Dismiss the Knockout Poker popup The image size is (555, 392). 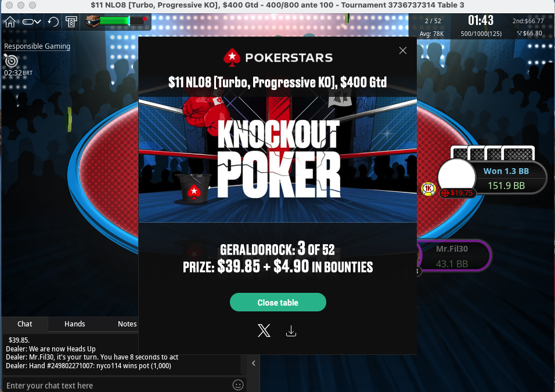pyautogui.click(x=403, y=50)
